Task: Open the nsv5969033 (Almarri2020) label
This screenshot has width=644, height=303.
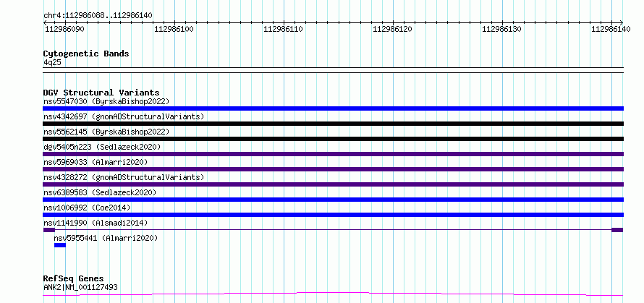Action: (96, 162)
